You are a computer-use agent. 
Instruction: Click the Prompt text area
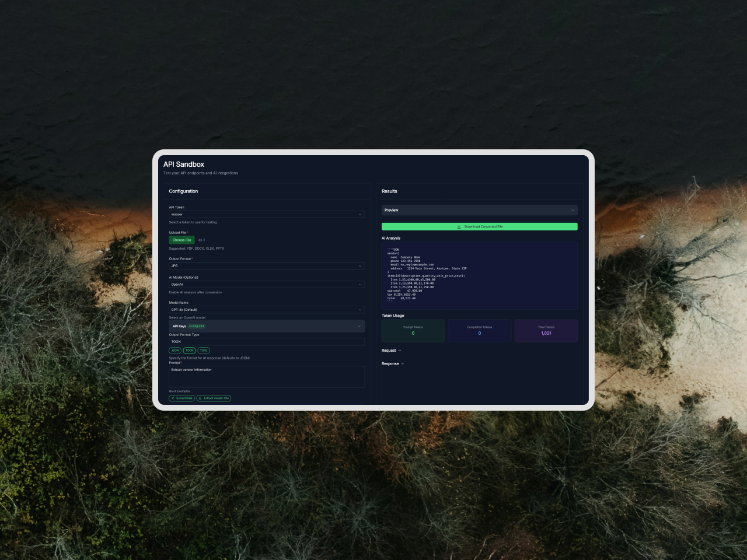(x=267, y=376)
